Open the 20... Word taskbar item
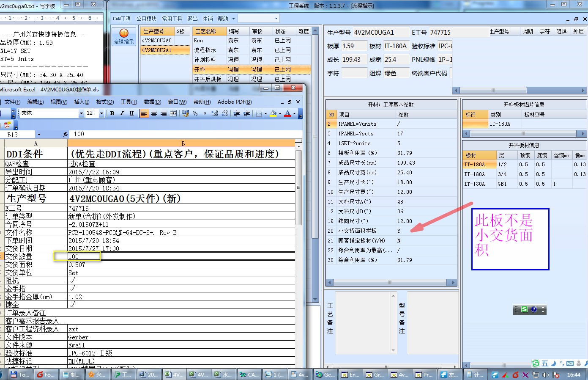The width and height of the screenshot is (588, 380). pyautogui.click(x=148, y=374)
